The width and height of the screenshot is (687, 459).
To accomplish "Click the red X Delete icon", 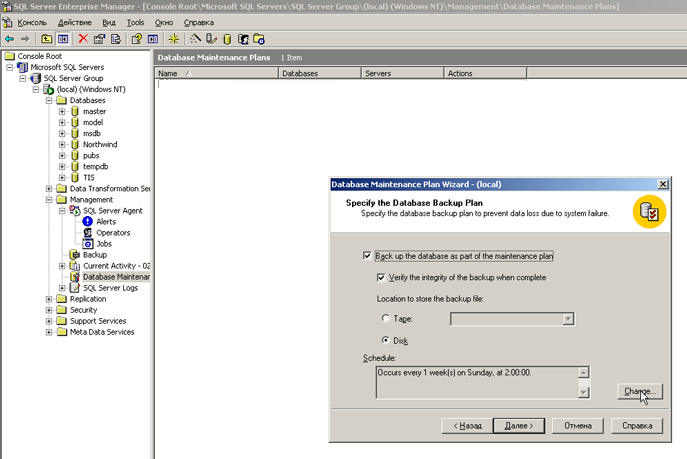I will click(83, 39).
